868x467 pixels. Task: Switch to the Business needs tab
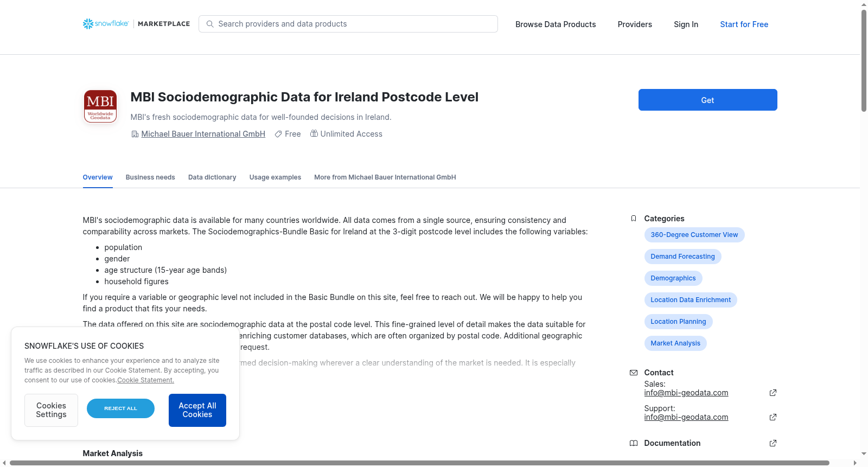pyautogui.click(x=150, y=177)
